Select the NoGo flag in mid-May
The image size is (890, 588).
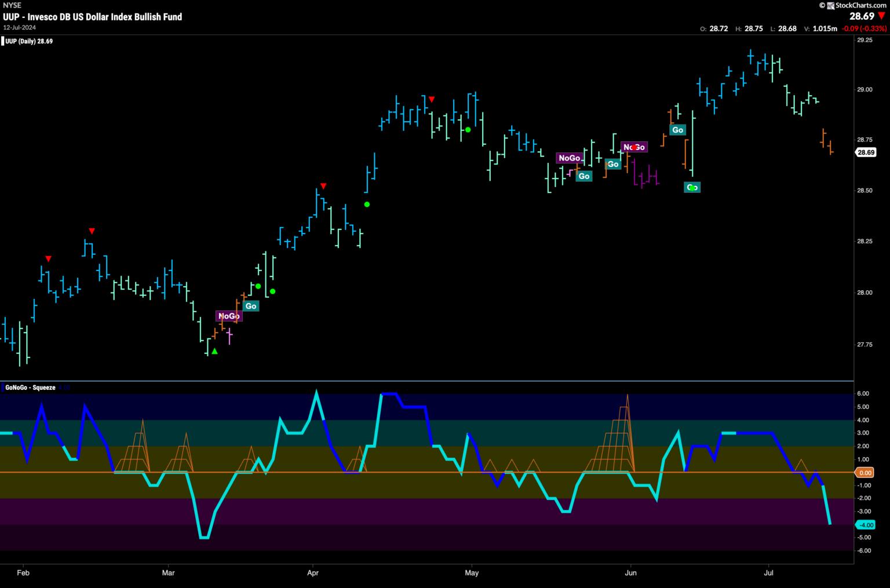pos(568,158)
